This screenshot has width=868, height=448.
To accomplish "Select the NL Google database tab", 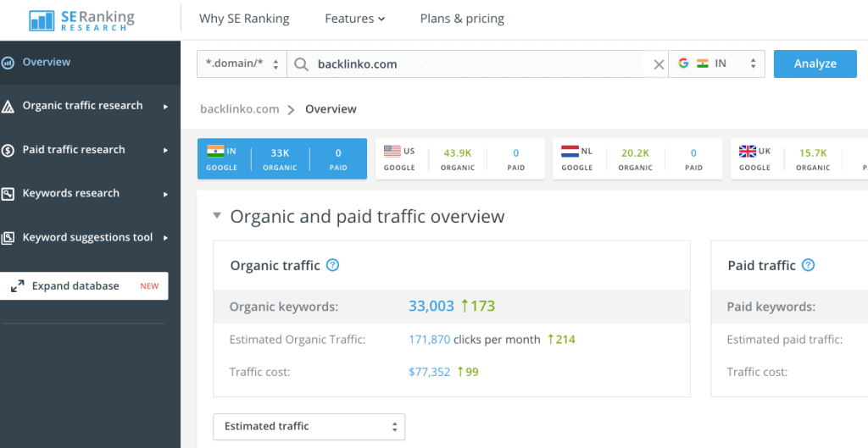I will (637, 159).
